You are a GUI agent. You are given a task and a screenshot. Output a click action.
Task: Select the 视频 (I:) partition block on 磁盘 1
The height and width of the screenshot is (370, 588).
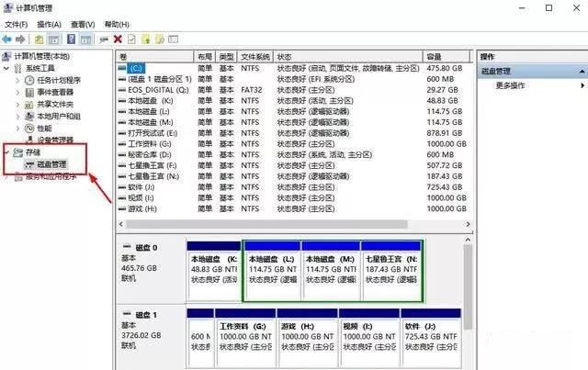369,338
